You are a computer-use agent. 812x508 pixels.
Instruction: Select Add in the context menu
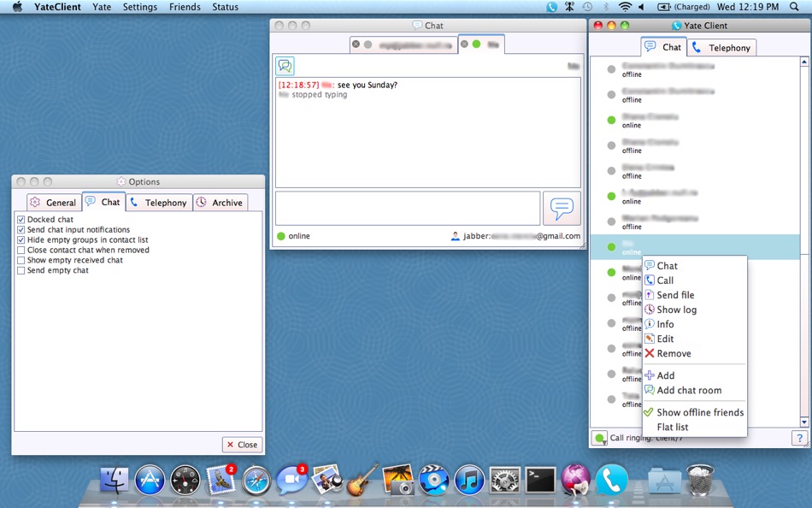694,375
